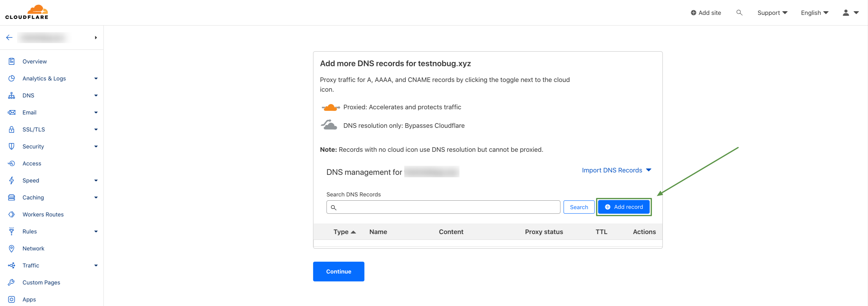
Task: Click the Add record button
Action: [624, 207]
